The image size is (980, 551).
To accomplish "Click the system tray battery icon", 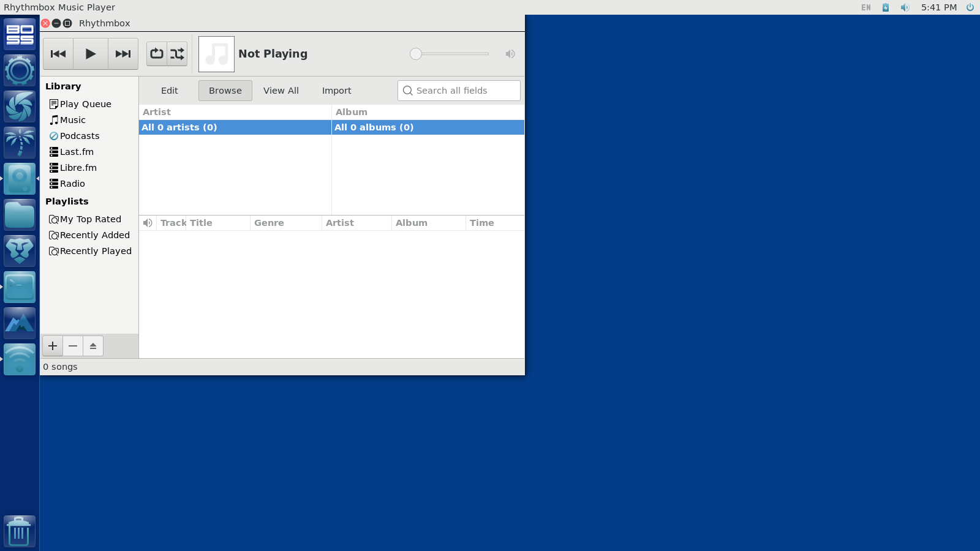I will click(x=886, y=7).
